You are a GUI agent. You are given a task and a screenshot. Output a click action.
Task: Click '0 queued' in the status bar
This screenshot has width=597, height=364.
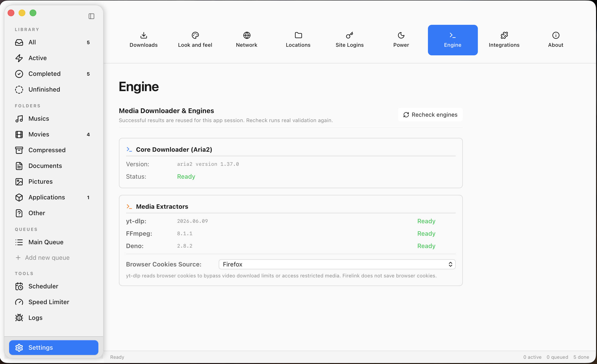pos(557,357)
